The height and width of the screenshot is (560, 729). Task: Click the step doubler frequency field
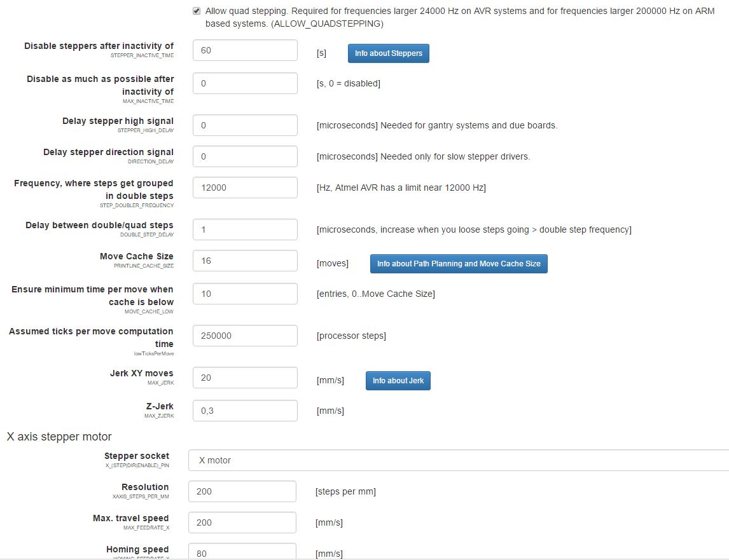(245, 188)
